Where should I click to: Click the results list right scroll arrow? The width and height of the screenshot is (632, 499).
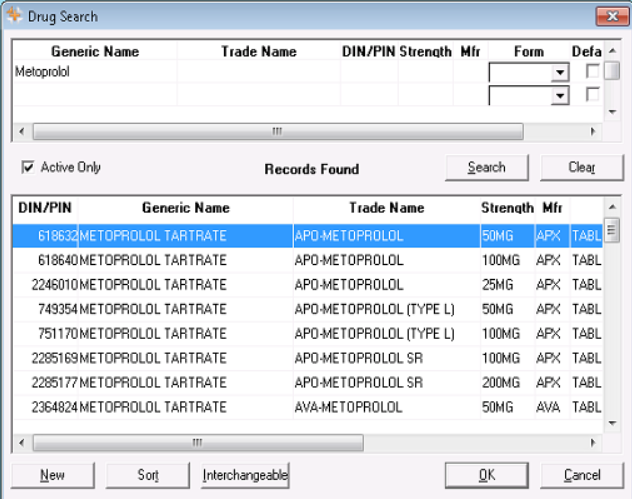tap(593, 443)
